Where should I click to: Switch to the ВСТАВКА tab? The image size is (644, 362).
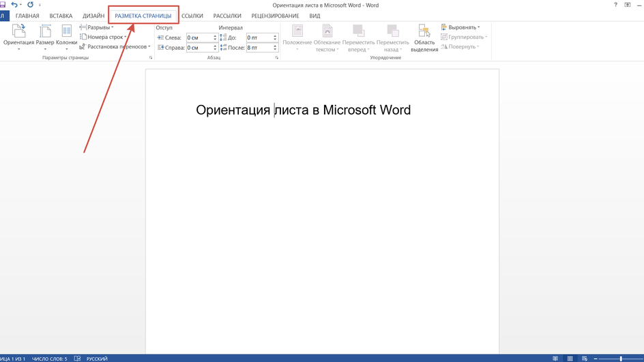61,16
